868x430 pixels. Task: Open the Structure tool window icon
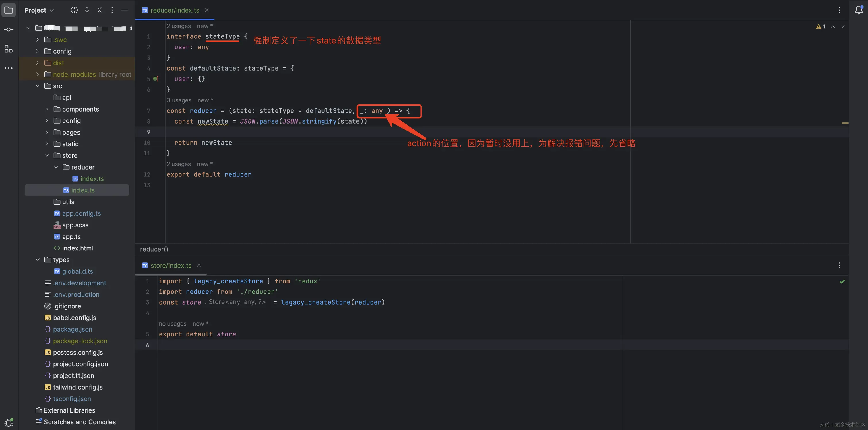pyautogui.click(x=8, y=48)
